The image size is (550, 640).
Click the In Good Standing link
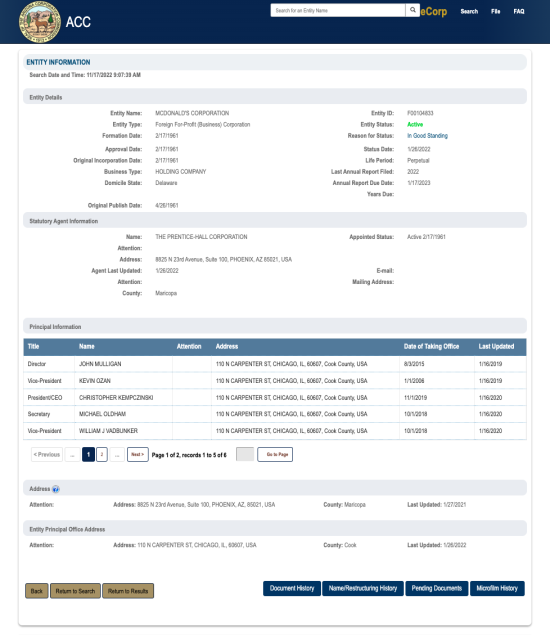pos(427,136)
